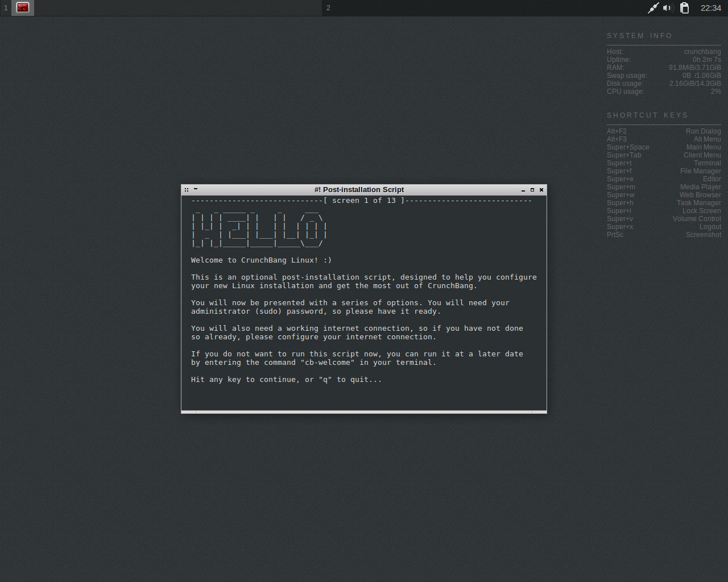Click the 'Welcome to CrunchBang Linux! :)' line
This screenshot has height=582, width=728.
[x=261, y=260]
